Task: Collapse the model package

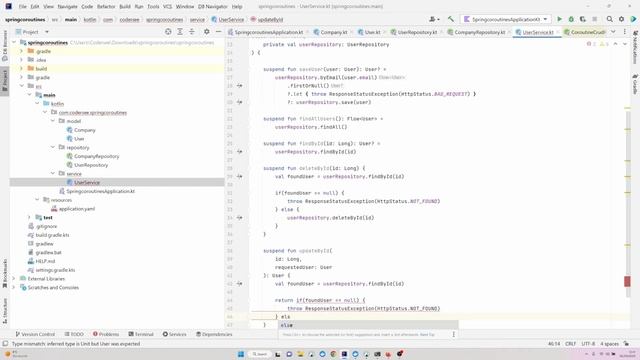Action: point(53,121)
